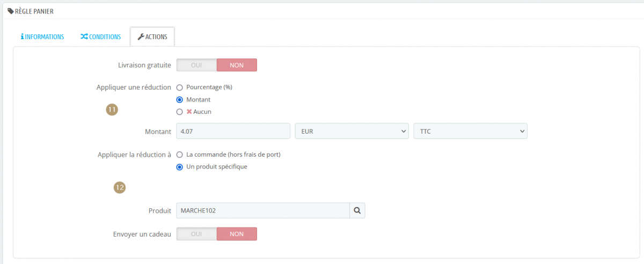644x264 pixels.
Task: Select the Pourcentage (%) radio option
Action: (x=180, y=87)
